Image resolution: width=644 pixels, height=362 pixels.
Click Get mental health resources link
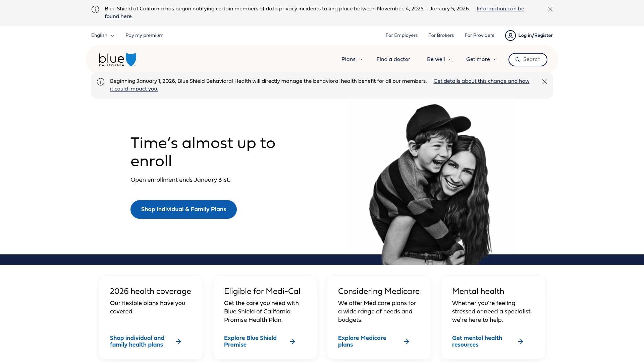(x=477, y=341)
